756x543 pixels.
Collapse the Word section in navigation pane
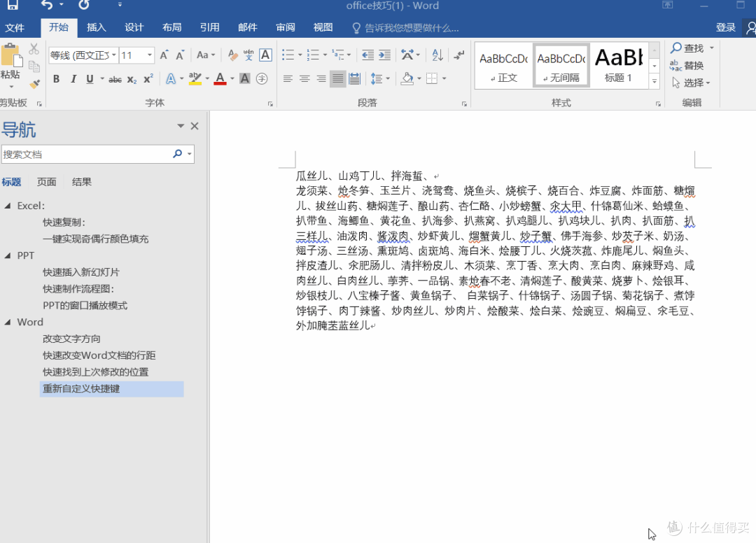pyautogui.click(x=8, y=322)
